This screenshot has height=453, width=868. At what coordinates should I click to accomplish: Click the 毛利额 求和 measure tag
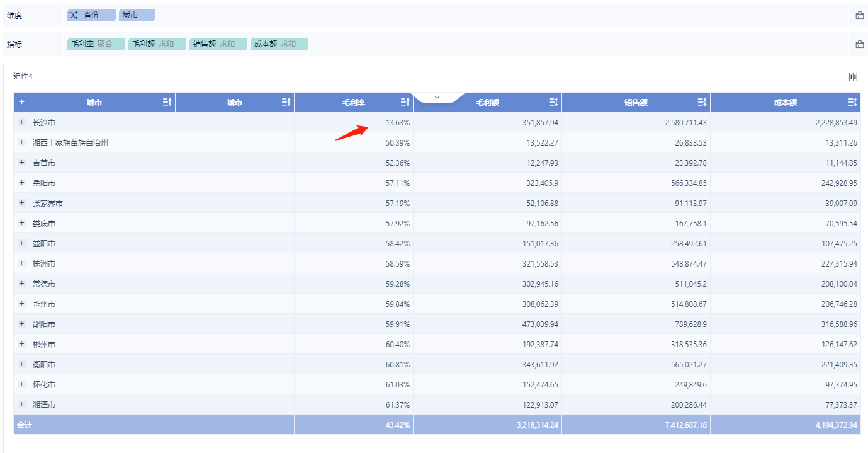pos(157,44)
